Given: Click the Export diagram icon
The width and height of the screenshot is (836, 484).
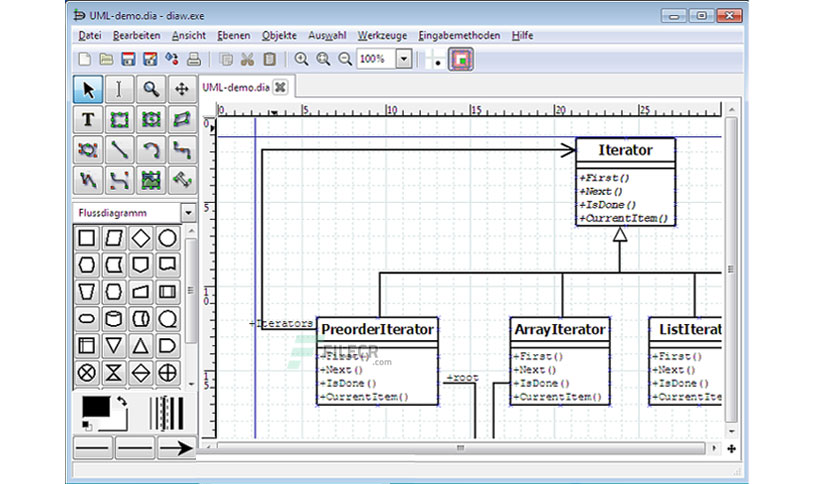Looking at the screenshot, I should pyautogui.click(x=172, y=59).
